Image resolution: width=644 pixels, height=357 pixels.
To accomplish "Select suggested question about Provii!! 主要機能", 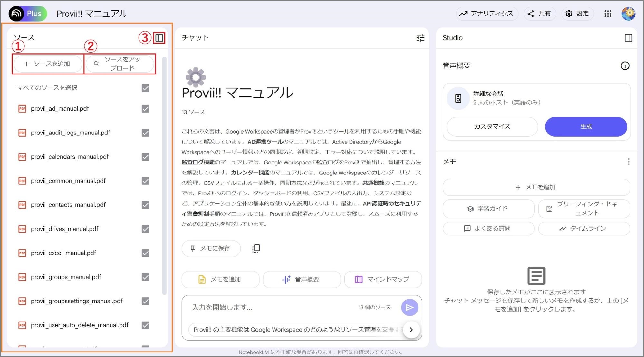I will coord(296,330).
